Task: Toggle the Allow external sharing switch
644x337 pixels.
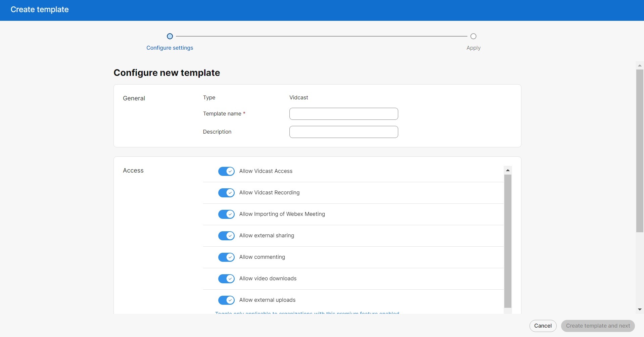Action: point(226,236)
